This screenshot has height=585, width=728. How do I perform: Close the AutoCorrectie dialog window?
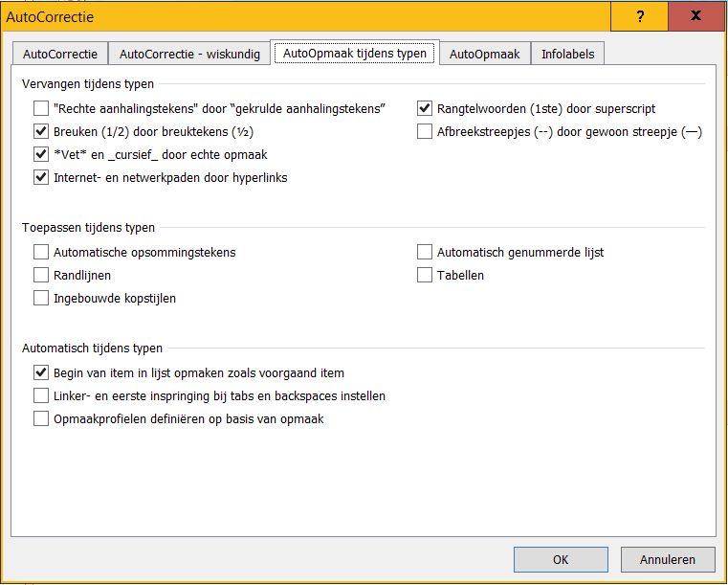[x=695, y=17]
